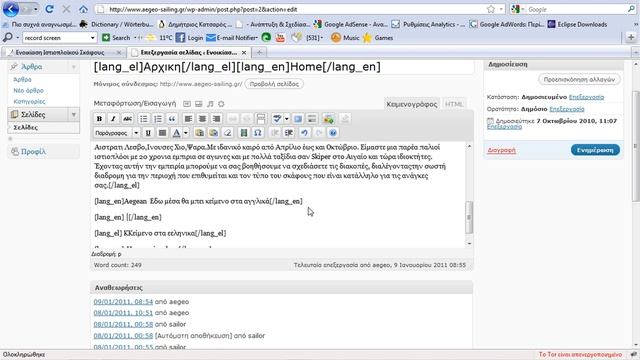This screenshot has width=640, height=360.
Task: Click the Προβολή σελίδας button
Action: 274,84
